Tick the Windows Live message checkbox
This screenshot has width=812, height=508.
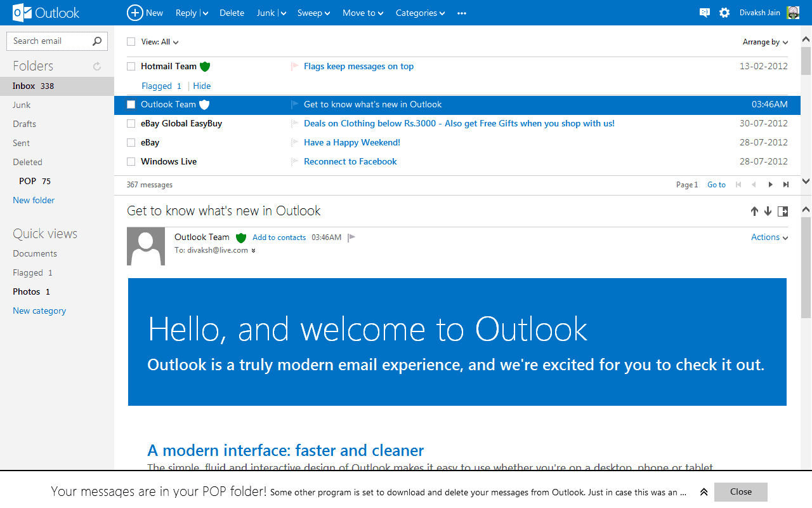(x=131, y=162)
